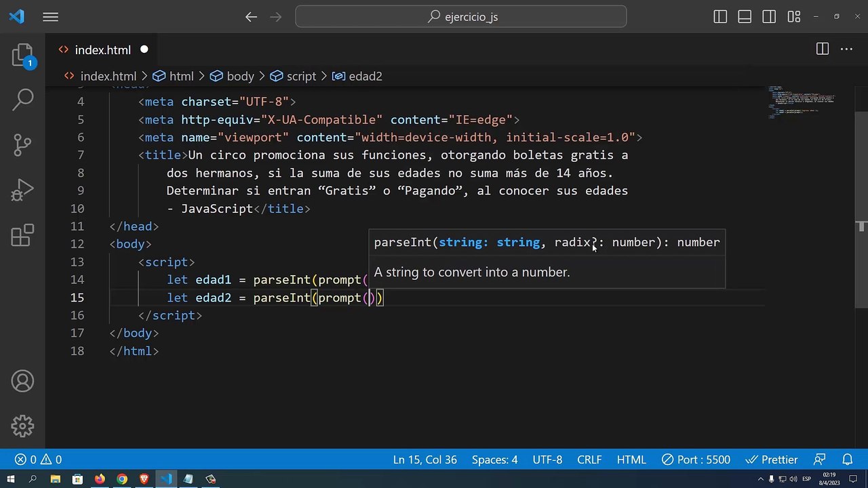Image resolution: width=868 pixels, height=488 pixels.
Task: Open the feedback status bar icon
Action: pyautogui.click(x=820, y=460)
